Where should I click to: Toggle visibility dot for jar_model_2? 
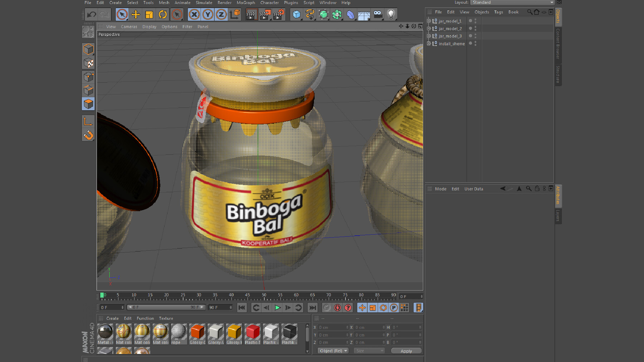470,28
